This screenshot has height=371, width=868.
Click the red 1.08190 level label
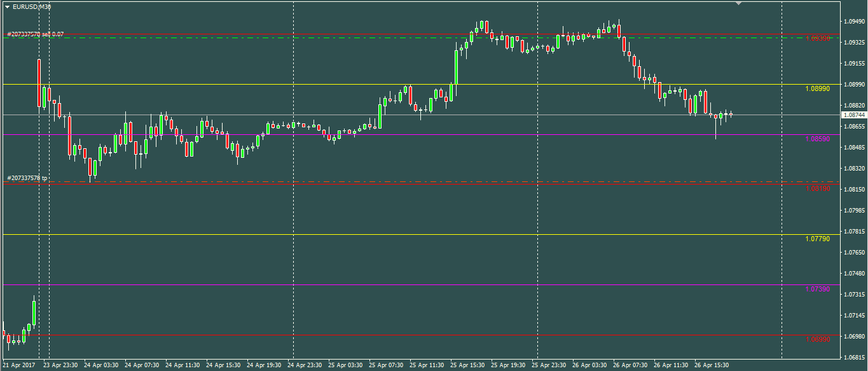click(x=817, y=189)
